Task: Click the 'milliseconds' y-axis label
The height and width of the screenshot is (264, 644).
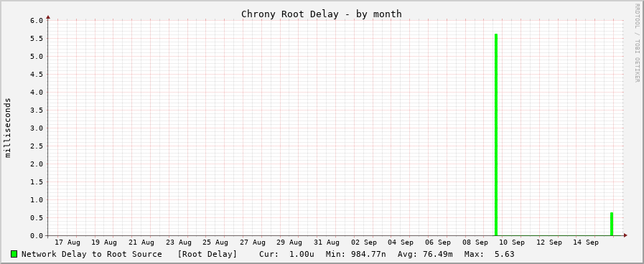Action: click(8, 128)
